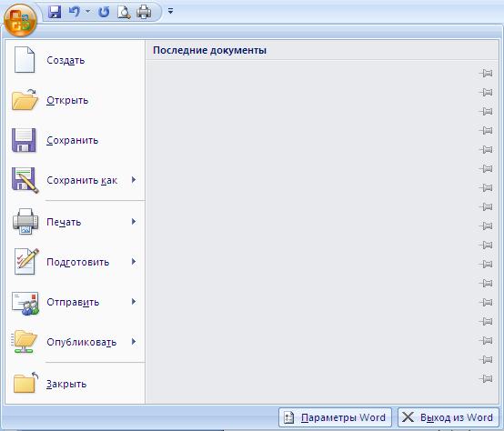Toggle the first pin in recent documents
This screenshot has width=504, height=431.
(x=486, y=74)
